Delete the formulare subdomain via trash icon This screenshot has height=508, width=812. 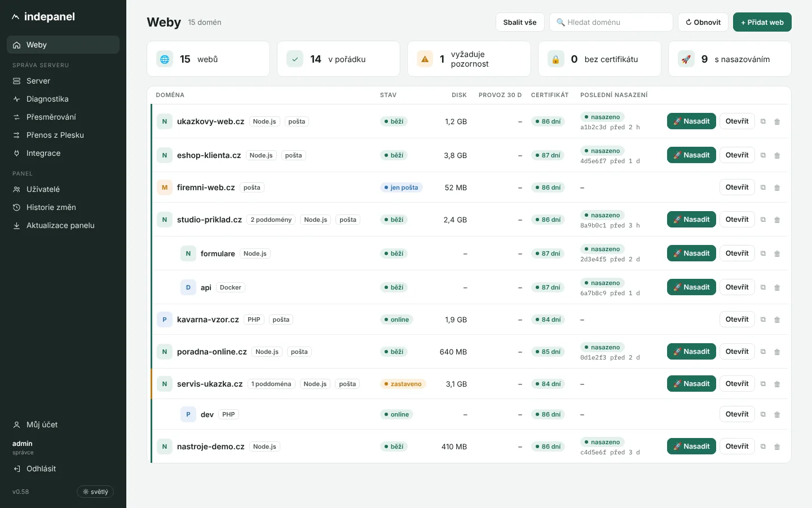click(777, 253)
